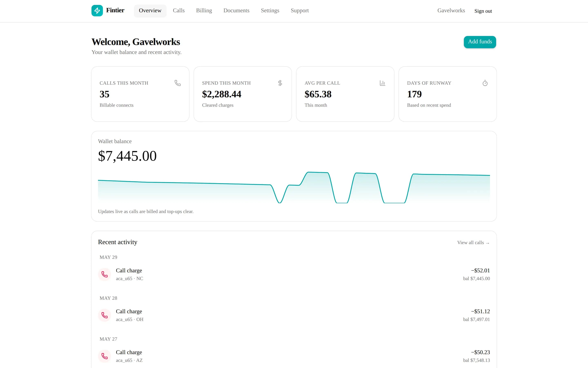
Task: Click the bal $7,497.01 balance text
Action: click(x=477, y=319)
